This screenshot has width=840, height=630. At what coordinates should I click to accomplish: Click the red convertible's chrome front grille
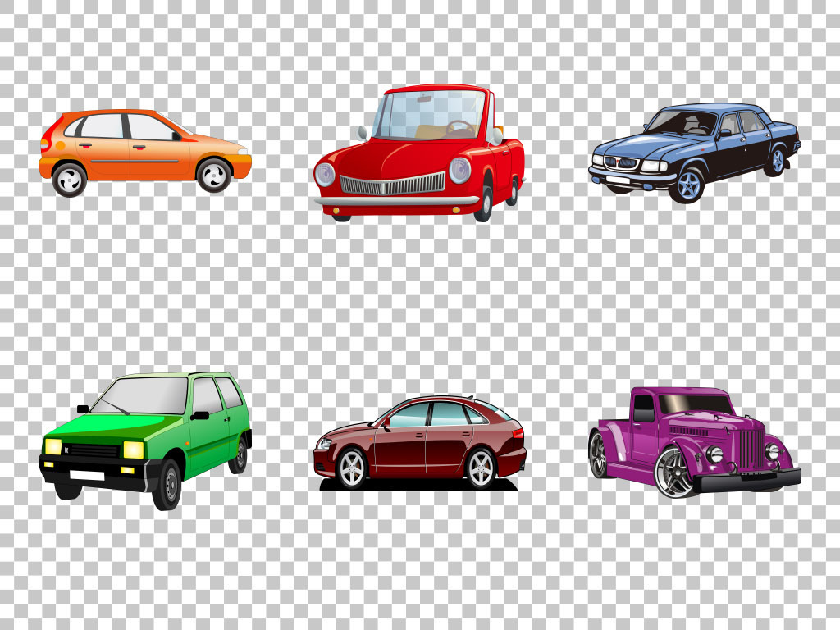[392, 184]
